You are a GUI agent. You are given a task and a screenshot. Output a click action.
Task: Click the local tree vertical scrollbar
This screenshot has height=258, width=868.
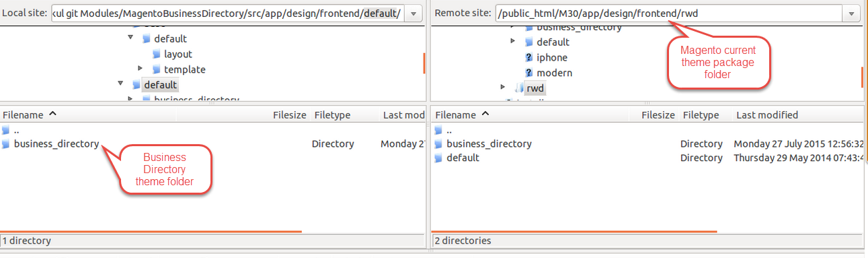pos(424,64)
